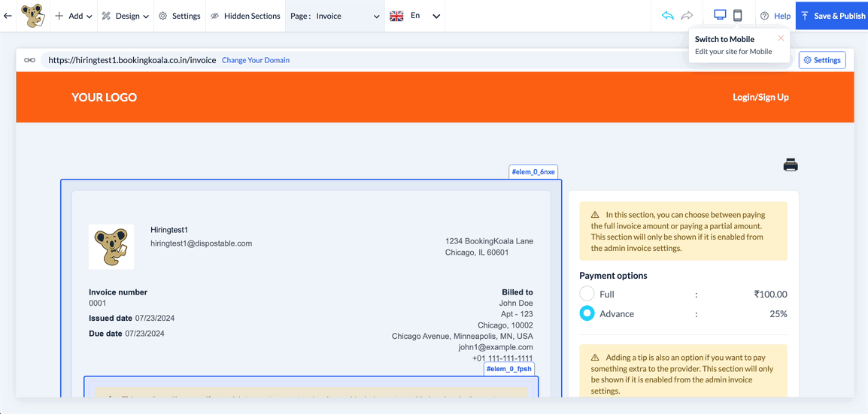Image resolution: width=868 pixels, height=414 pixels.
Task: Click the undo arrow icon
Action: 667,16
